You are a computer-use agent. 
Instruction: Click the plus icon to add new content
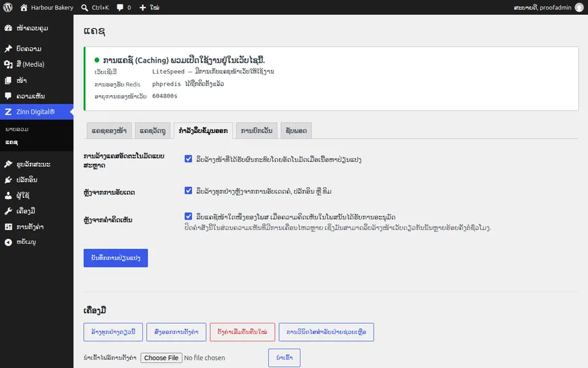point(143,7)
